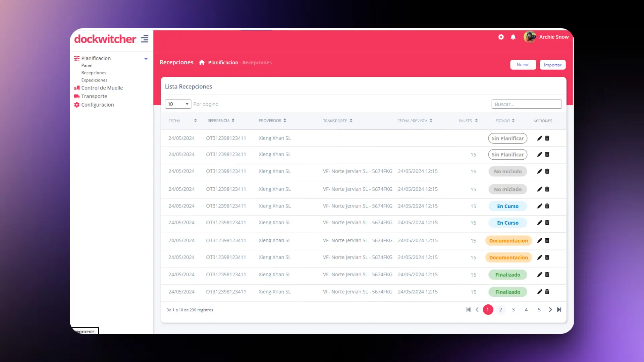
Task: Delete first Finalizado row trash
Action: click(547, 275)
